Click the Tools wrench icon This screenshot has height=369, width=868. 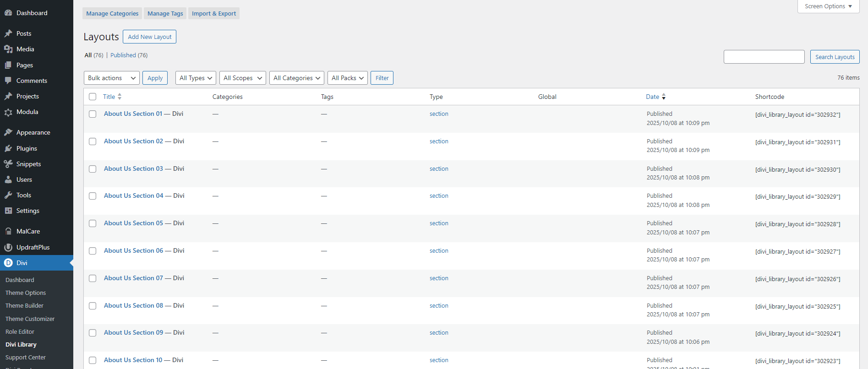8,195
